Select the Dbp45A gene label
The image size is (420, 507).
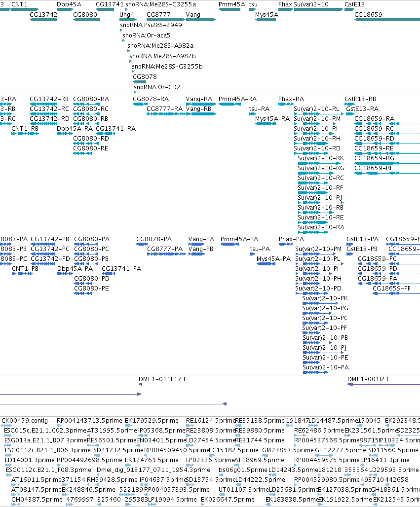[69, 4]
